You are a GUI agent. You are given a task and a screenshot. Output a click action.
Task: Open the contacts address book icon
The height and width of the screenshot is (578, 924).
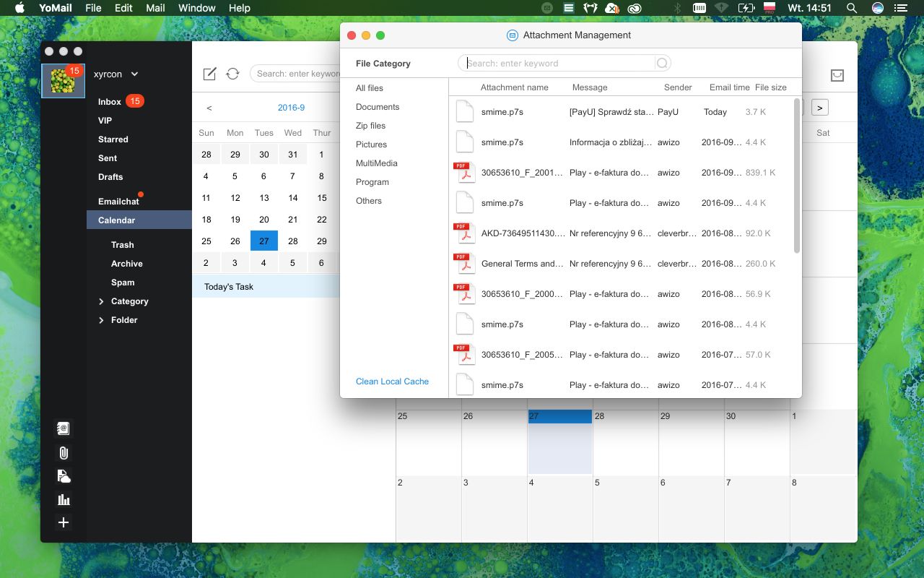point(64,428)
